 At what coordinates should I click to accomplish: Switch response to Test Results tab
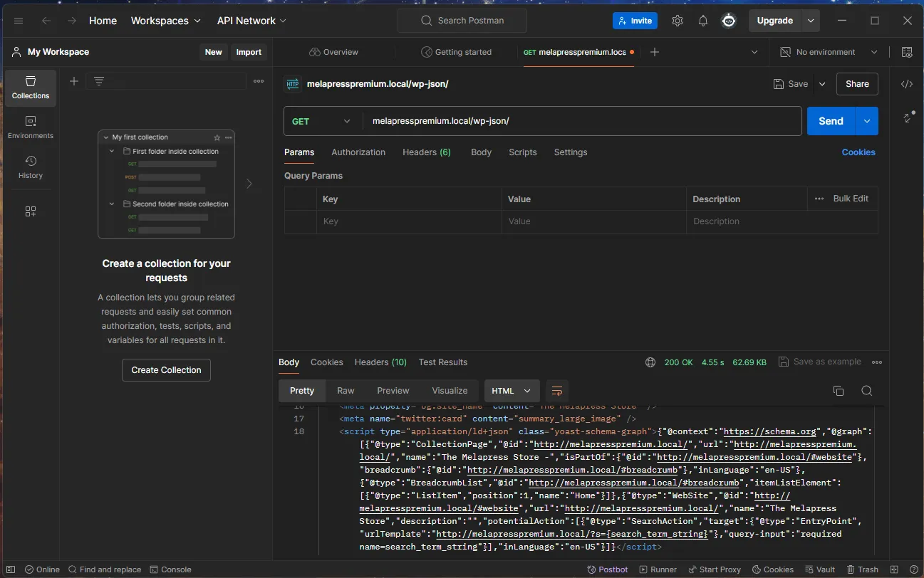tap(443, 362)
